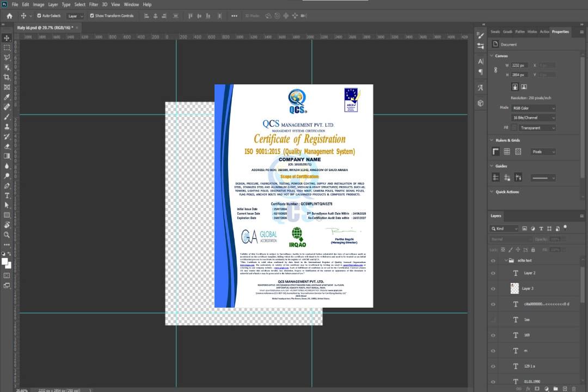Open the guide line style dropdown
This screenshot has width=588, height=392.
543,178
